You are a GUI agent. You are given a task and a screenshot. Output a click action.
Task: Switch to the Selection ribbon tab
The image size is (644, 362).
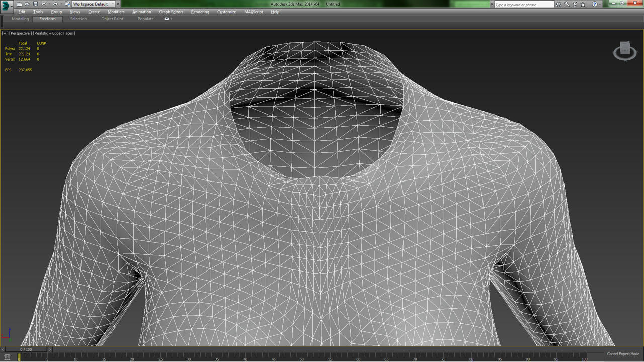coord(78,19)
